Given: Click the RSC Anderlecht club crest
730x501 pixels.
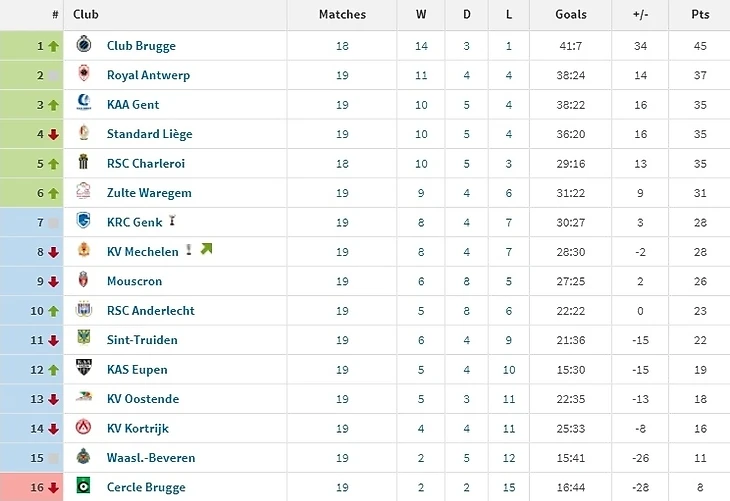Looking at the screenshot, I should pos(84,310).
